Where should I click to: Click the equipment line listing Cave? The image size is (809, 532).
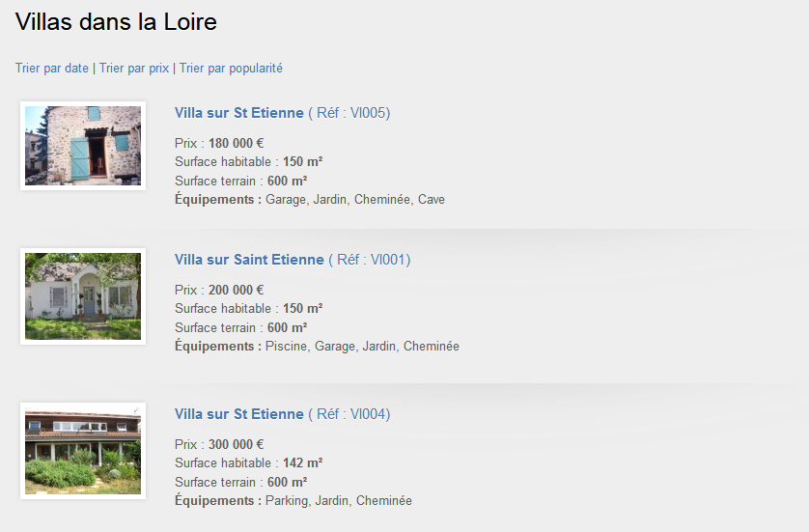coord(309,200)
